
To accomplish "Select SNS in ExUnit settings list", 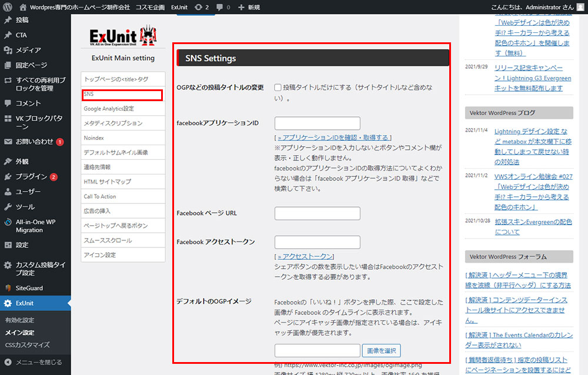I will (123, 94).
